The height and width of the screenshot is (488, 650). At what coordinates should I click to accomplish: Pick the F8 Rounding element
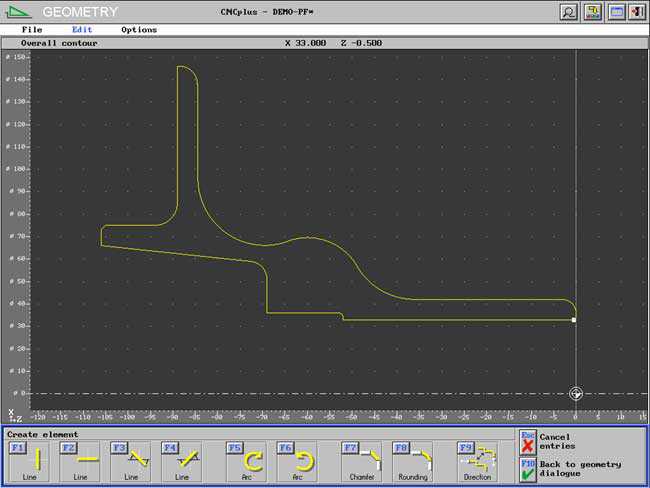point(412,461)
